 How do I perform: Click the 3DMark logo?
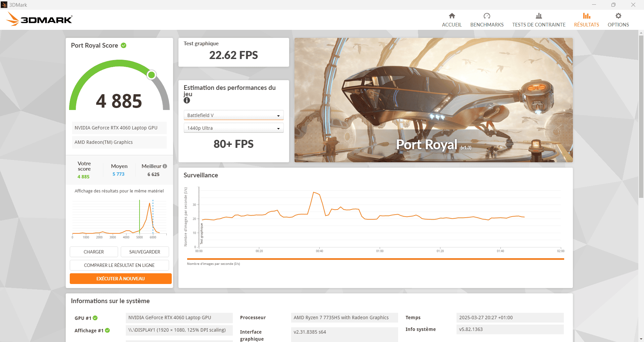click(39, 19)
